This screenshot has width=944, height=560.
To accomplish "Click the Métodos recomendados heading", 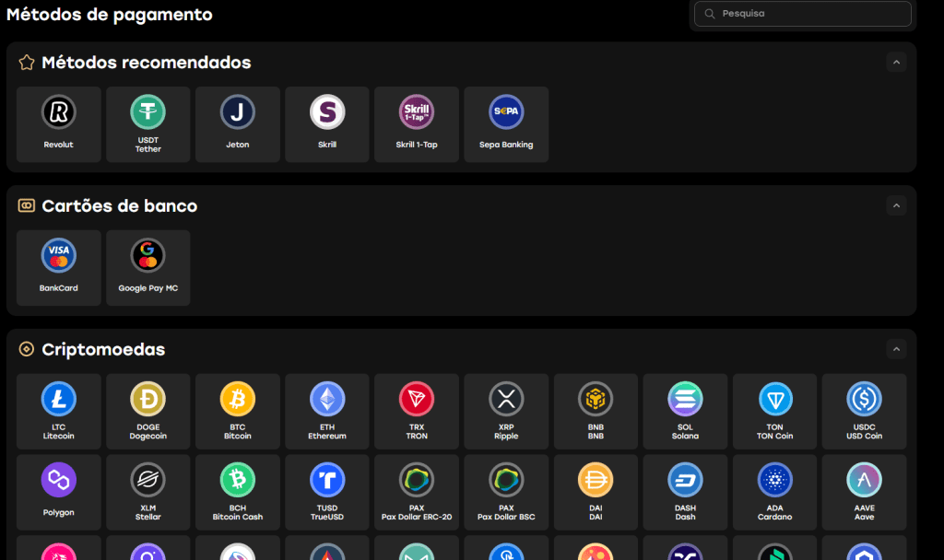I will [147, 63].
